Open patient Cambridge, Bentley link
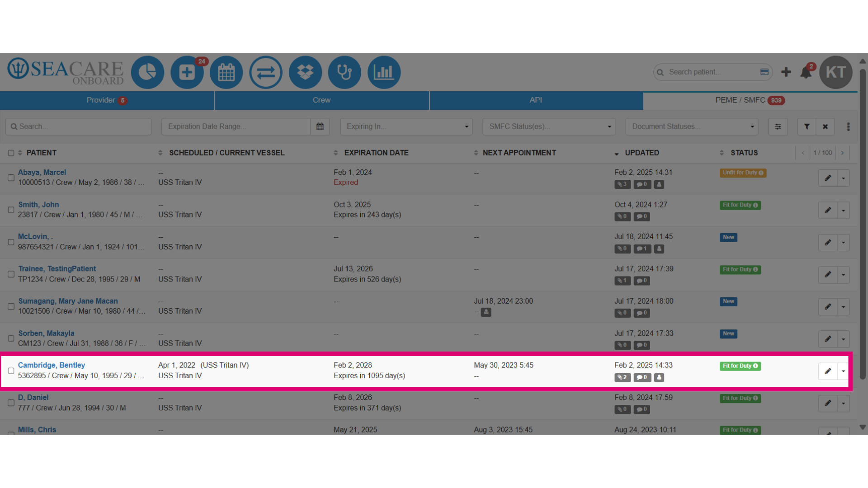This screenshot has height=488, width=868. [52, 365]
